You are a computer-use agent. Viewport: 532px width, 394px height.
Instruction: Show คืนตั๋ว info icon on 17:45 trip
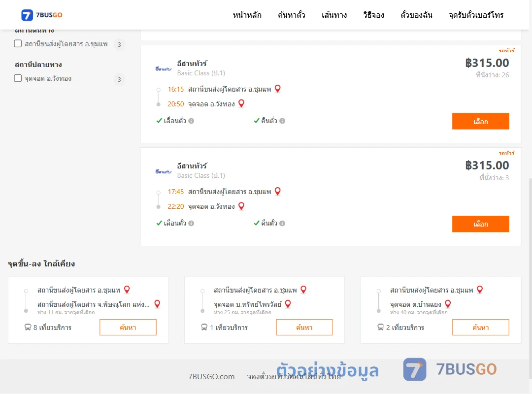coord(282,223)
